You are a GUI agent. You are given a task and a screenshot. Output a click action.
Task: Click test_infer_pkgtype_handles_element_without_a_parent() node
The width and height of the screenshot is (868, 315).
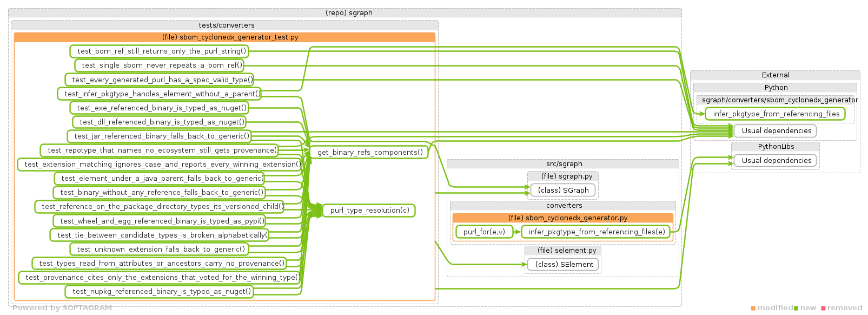point(160,94)
